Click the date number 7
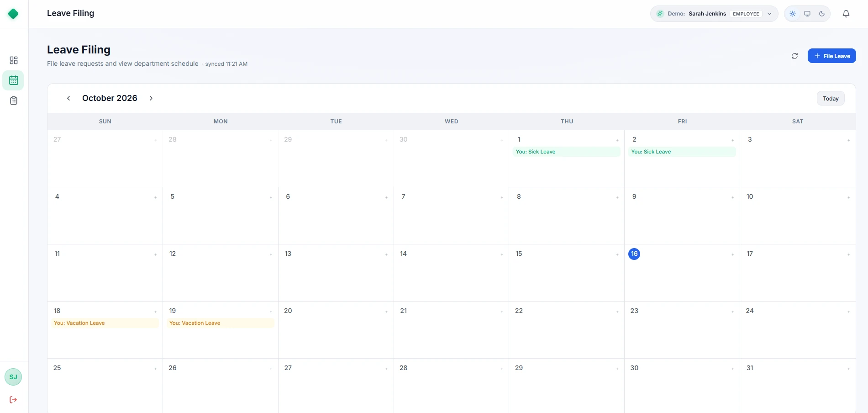 point(403,196)
